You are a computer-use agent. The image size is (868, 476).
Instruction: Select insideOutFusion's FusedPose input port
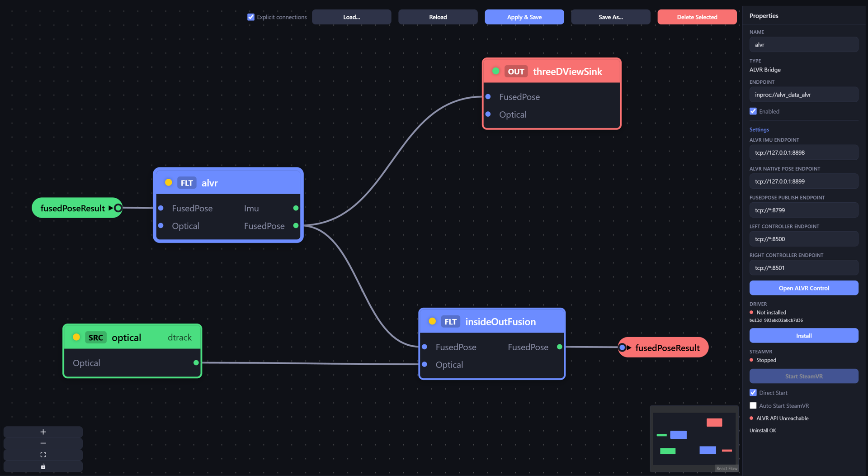(425, 347)
